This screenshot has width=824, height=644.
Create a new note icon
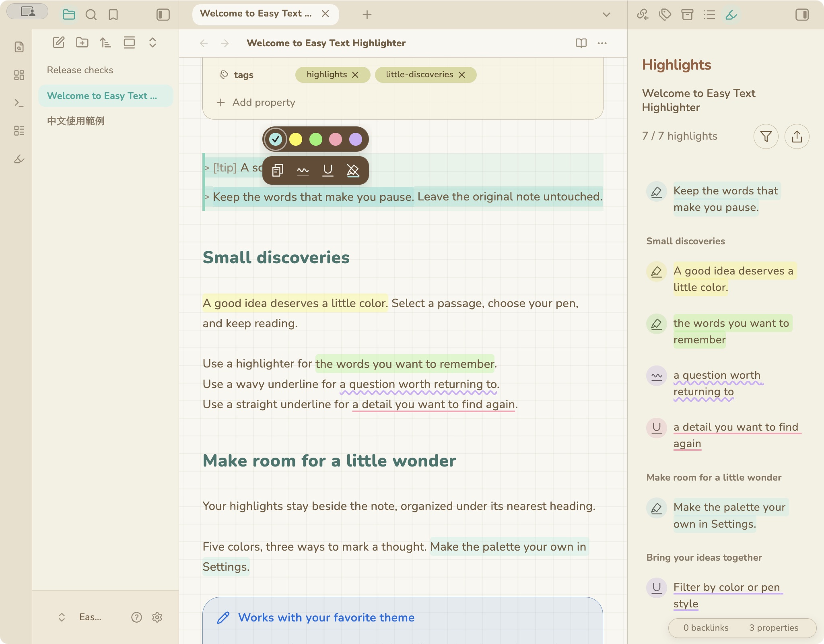(x=59, y=42)
